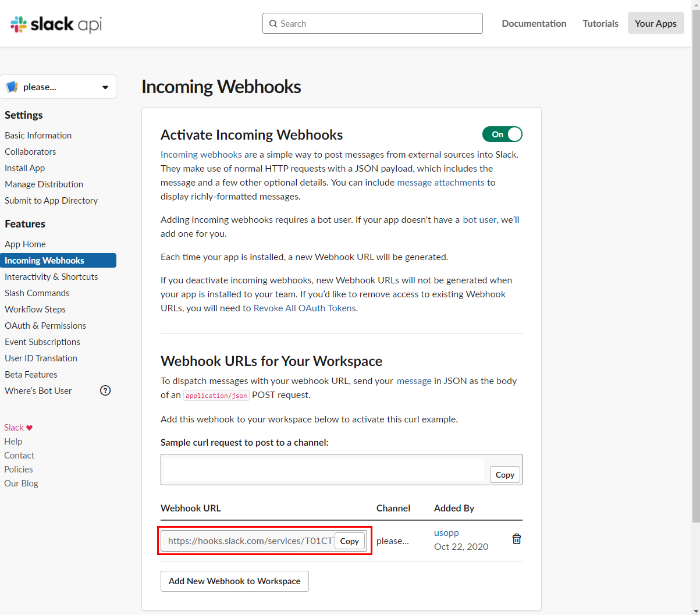Toggle Activate Incoming Webhooks switch off
This screenshot has width=700, height=615.
coord(502,134)
